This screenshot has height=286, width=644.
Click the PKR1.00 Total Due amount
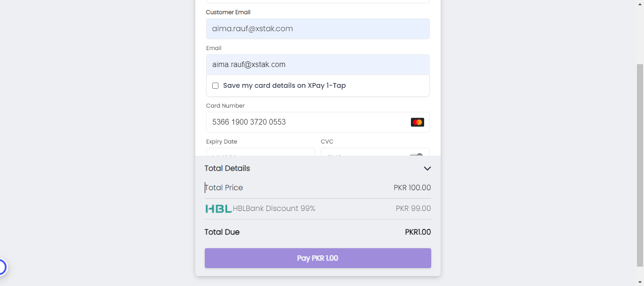(418, 232)
